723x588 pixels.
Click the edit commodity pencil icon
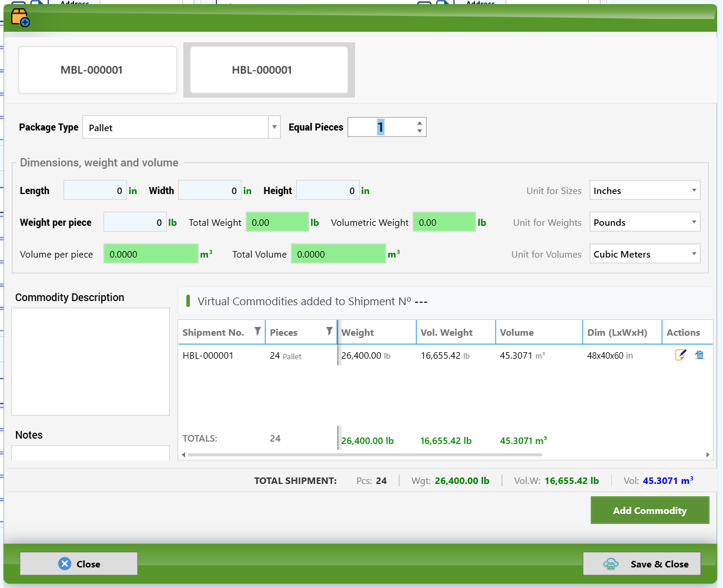coord(681,355)
